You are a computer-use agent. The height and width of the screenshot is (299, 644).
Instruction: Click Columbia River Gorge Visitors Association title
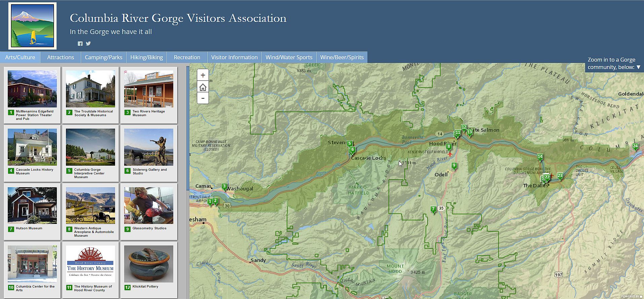coord(178,18)
